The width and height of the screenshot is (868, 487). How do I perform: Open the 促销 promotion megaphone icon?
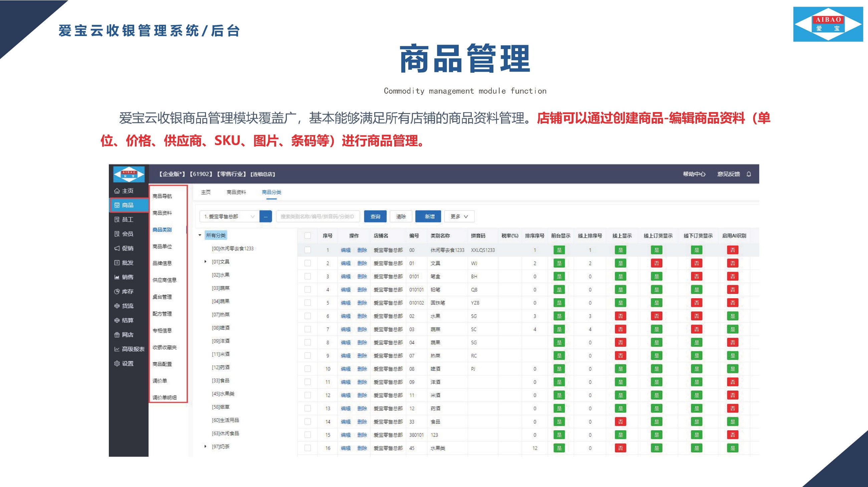click(117, 249)
